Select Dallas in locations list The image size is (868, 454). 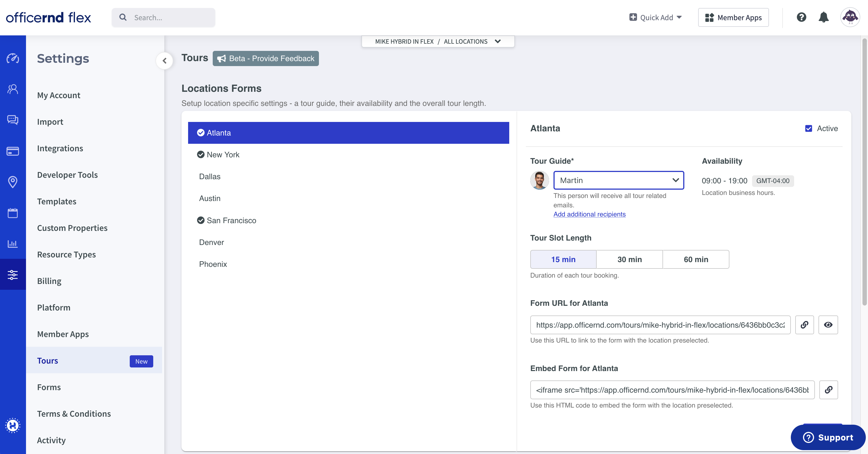(349, 176)
